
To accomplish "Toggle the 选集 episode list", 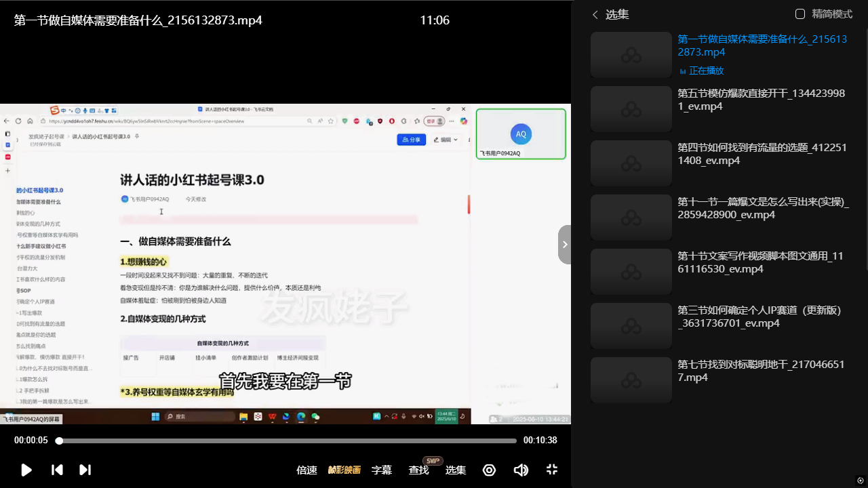I will pos(456,470).
